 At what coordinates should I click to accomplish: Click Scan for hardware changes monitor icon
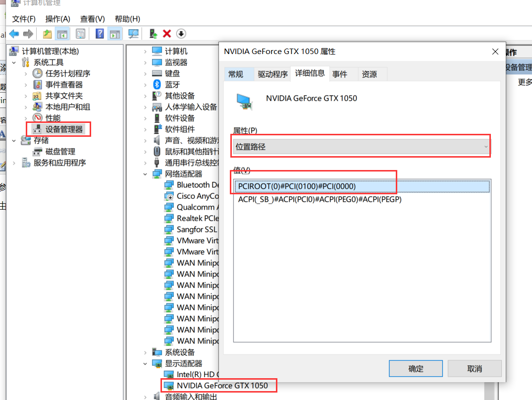coord(133,34)
